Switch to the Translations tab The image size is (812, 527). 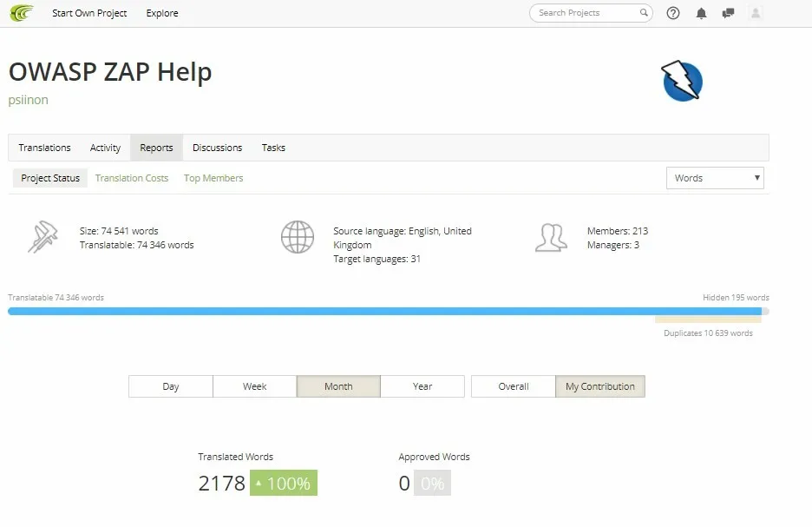[44, 148]
